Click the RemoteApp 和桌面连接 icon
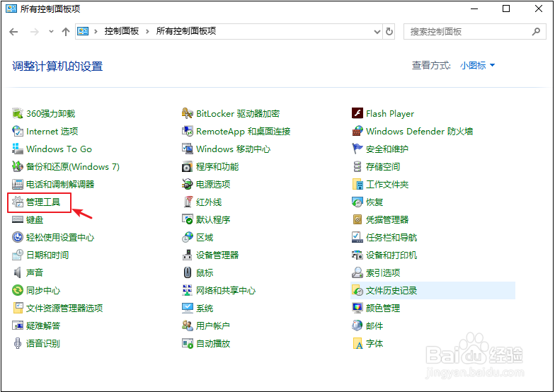555x392 pixels. coord(187,132)
